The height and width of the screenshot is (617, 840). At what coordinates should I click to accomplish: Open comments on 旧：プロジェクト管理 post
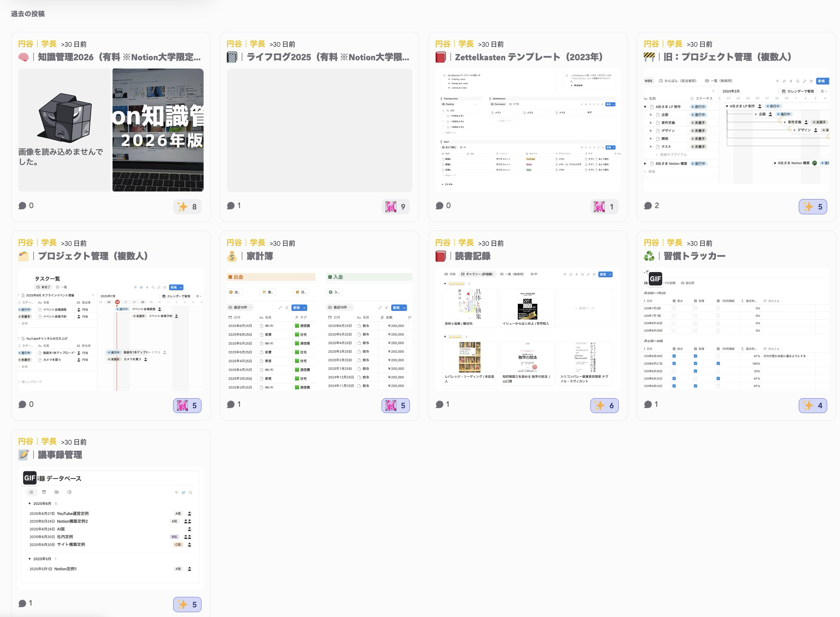click(x=651, y=205)
